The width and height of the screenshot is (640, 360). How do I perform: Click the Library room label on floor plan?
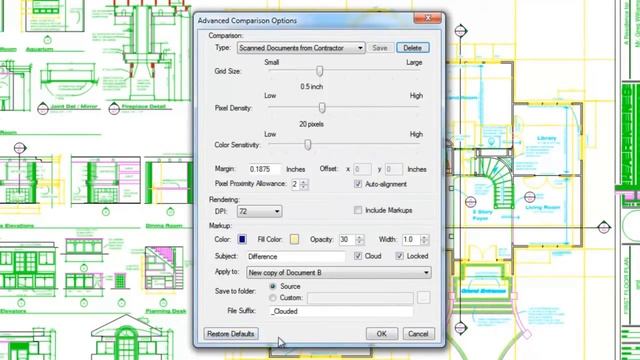tap(547, 138)
